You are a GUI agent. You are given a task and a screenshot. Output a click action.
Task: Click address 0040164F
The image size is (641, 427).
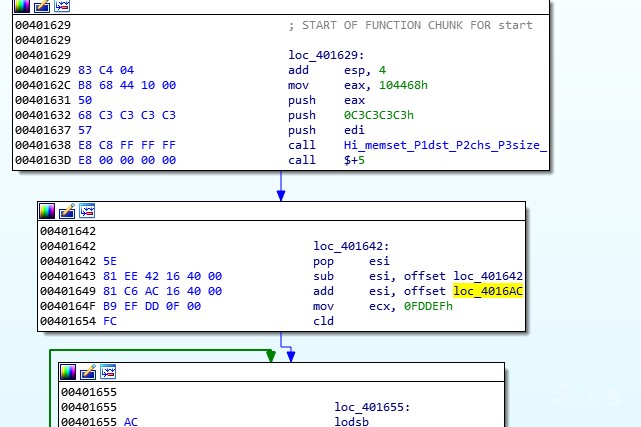(68, 306)
